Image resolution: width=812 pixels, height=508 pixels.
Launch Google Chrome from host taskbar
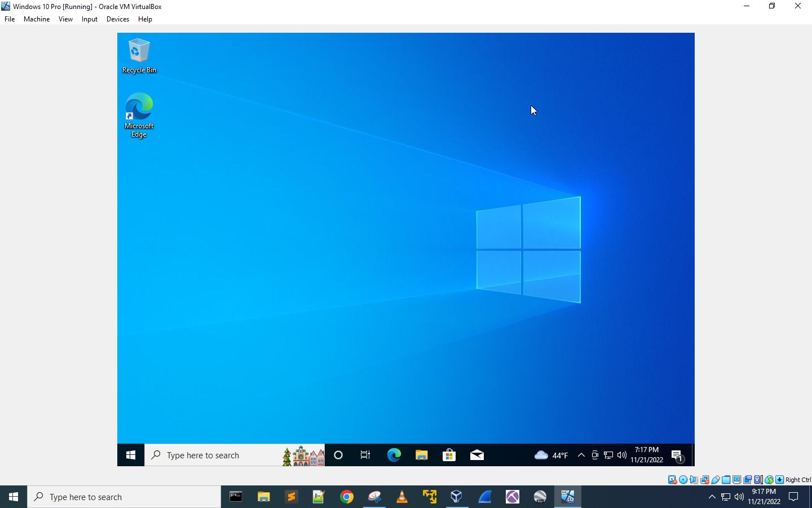click(346, 497)
